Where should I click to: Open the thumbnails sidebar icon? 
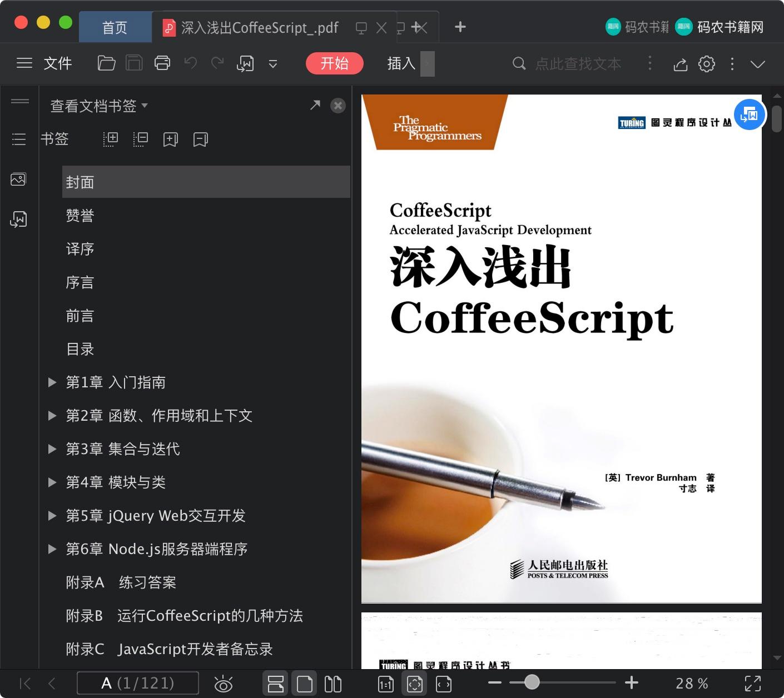click(18, 179)
